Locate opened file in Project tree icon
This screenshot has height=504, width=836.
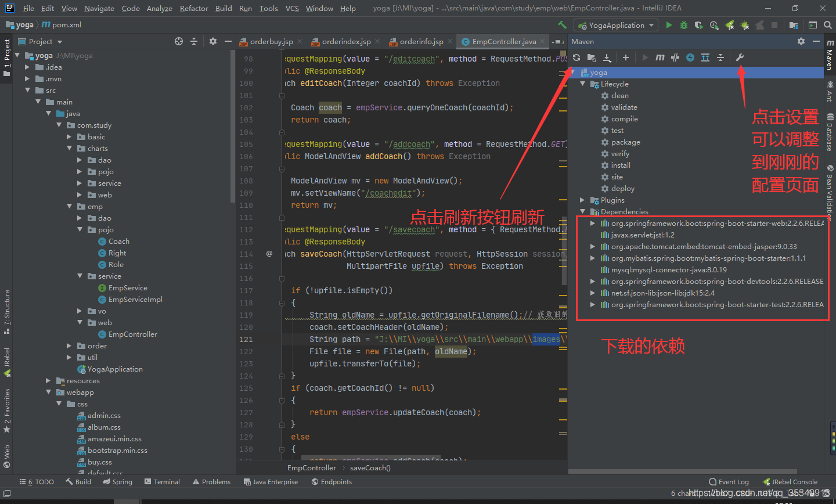click(179, 41)
